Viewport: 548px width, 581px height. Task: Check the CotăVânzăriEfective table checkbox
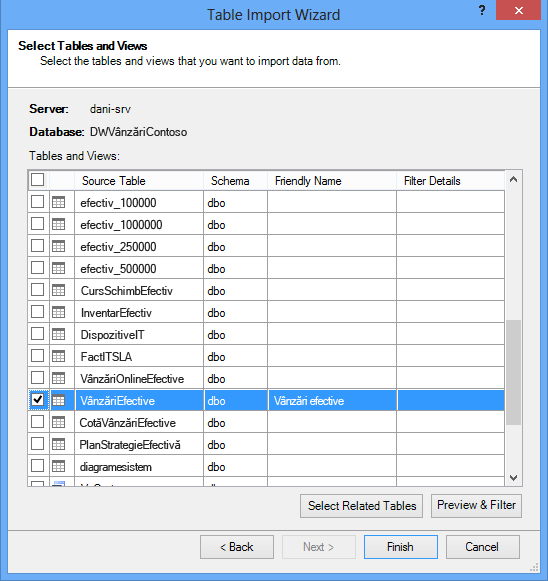tap(37, 422)
